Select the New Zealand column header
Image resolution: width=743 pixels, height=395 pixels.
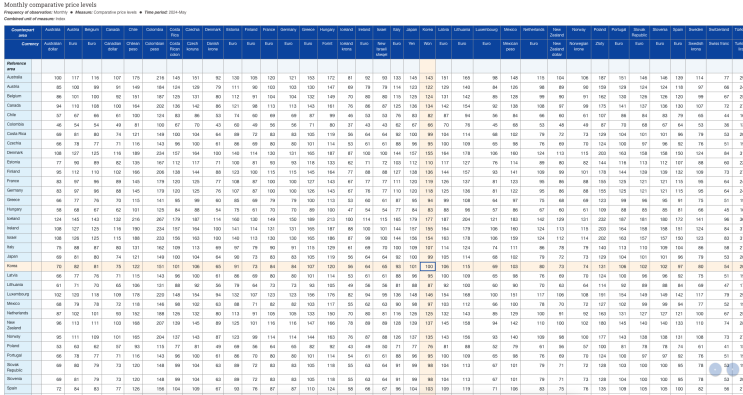pos(557,32)
